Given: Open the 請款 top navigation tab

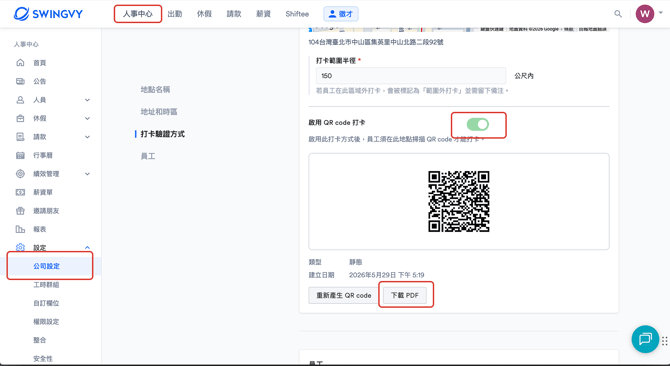Looking at the screenshot, I should coord(234,14).
